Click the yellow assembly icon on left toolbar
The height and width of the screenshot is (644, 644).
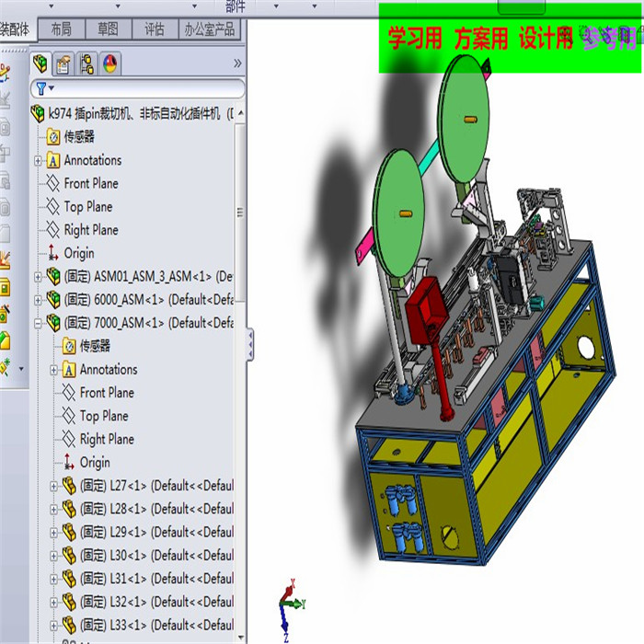click(x=5, y=287)
